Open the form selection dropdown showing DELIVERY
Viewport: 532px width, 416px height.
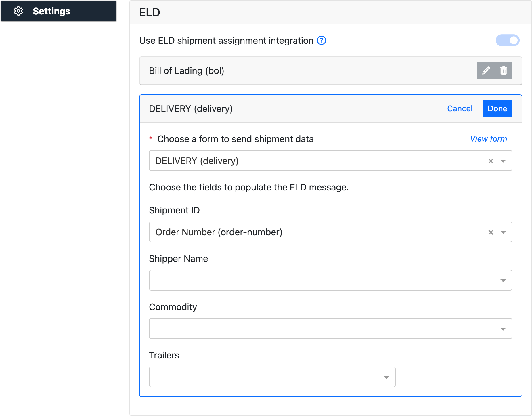[x=503, y=161]
